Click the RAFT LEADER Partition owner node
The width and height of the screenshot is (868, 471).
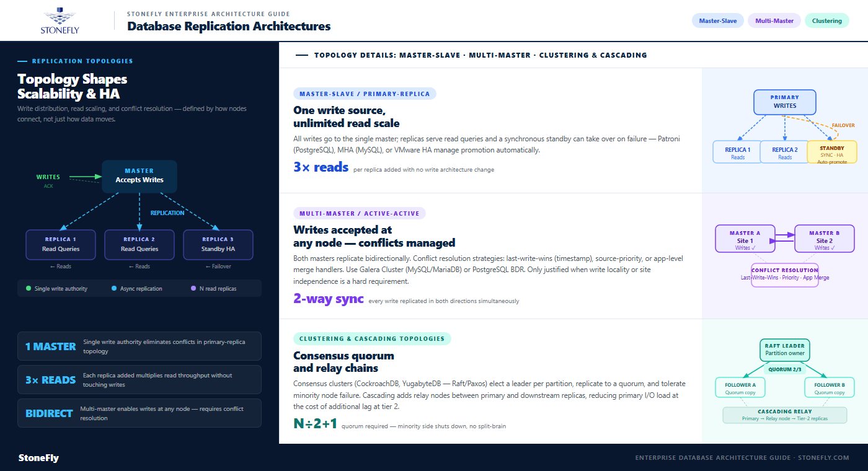[x=785, y=350]
